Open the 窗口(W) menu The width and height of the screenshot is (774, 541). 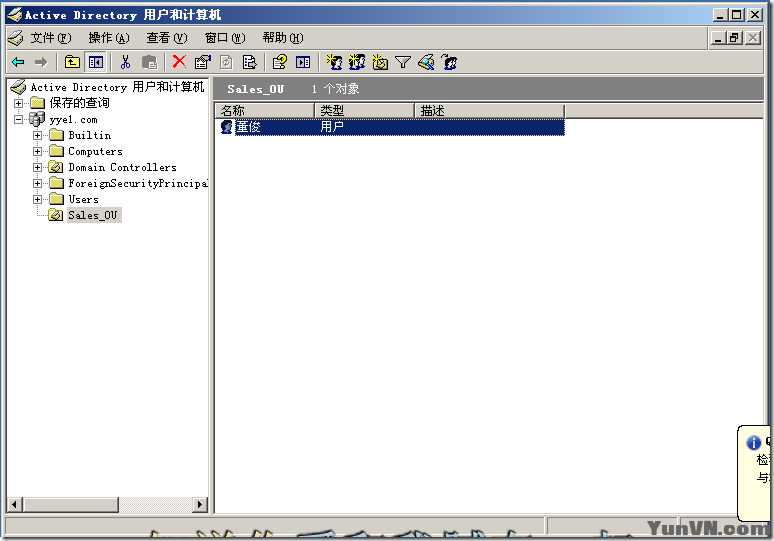click(x=225, y=38)
